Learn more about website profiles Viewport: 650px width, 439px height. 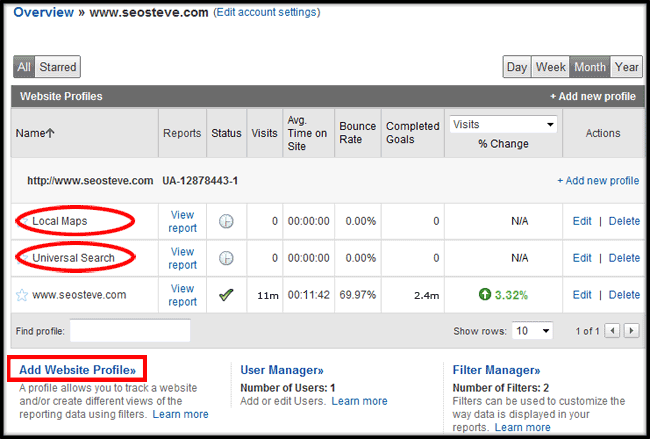coord(180,414)
